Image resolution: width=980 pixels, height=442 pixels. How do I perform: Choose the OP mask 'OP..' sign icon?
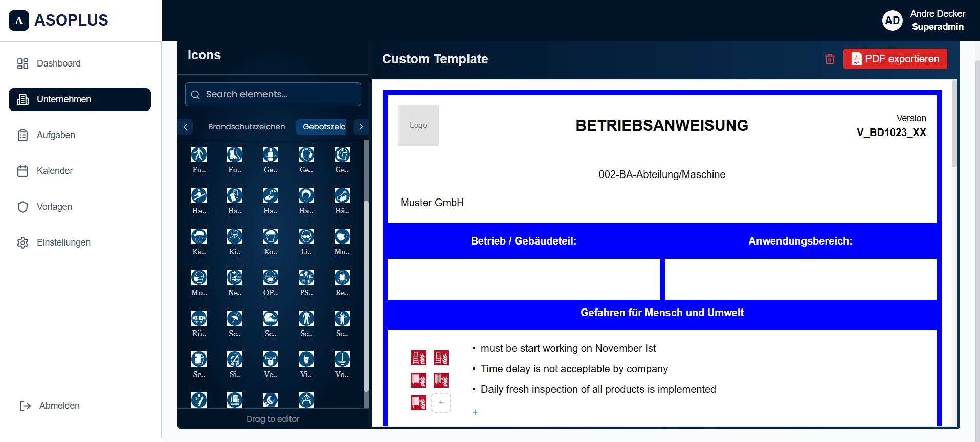pos(271,277)
